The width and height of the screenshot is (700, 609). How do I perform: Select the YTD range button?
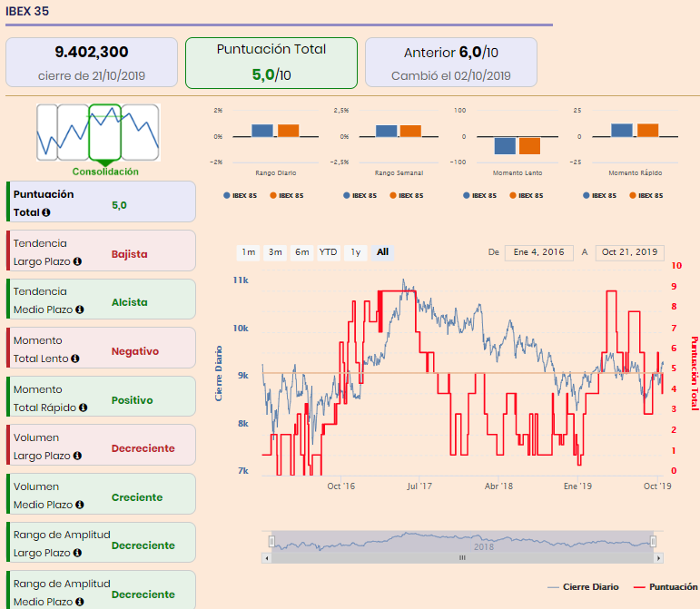328,252
